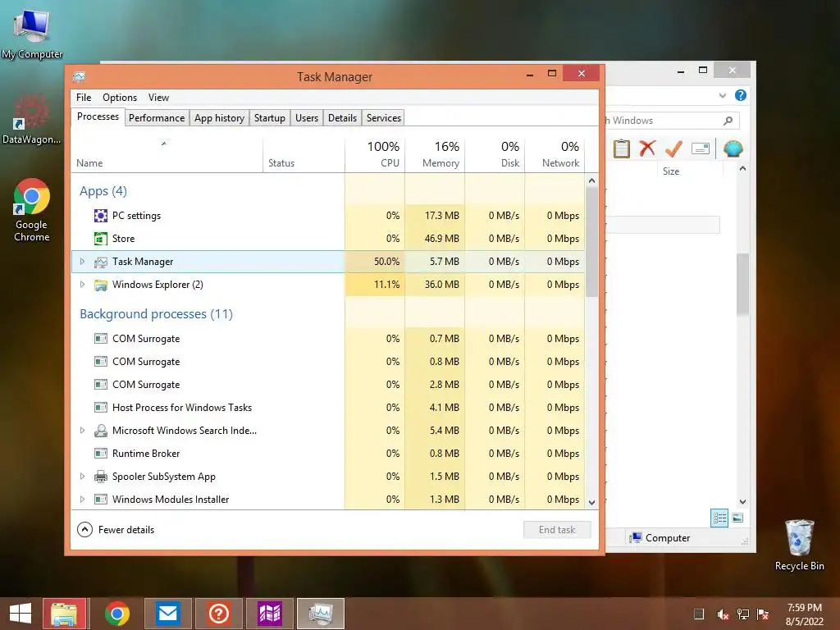The height and width of the screenshot is (630, 840).
Task: Open the Mail app on taskbar
Action: pos(167,614)
